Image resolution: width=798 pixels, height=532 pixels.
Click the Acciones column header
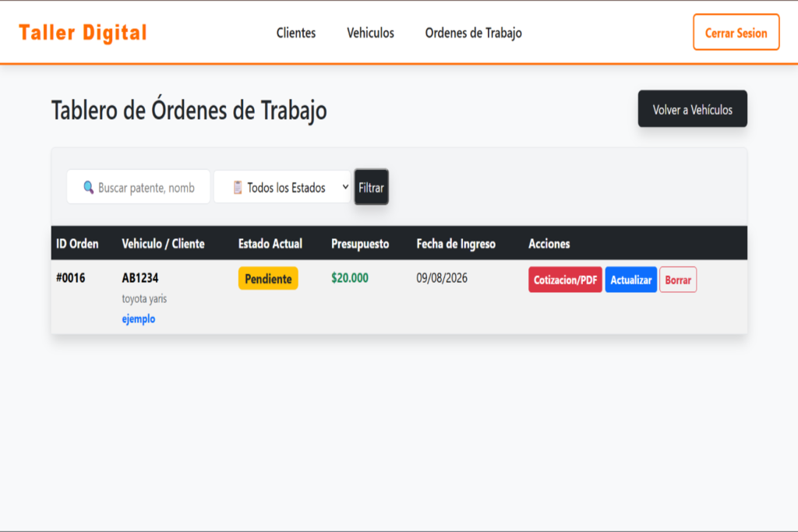549,244
